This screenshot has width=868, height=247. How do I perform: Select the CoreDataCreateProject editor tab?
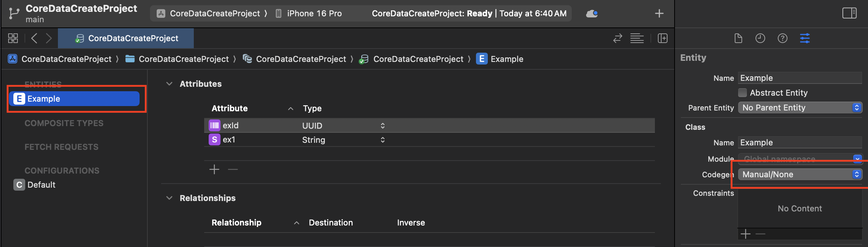[x=126, y=38]
